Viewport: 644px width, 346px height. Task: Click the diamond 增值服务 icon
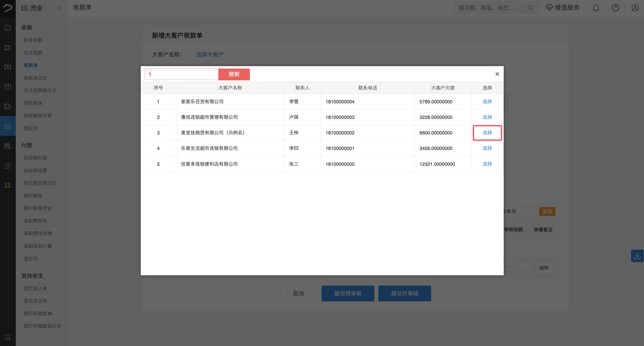pyautogui.click(x=549, y=8)
